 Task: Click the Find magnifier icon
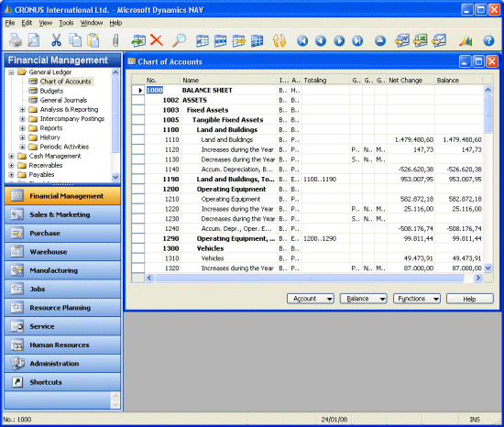(179, 40)
